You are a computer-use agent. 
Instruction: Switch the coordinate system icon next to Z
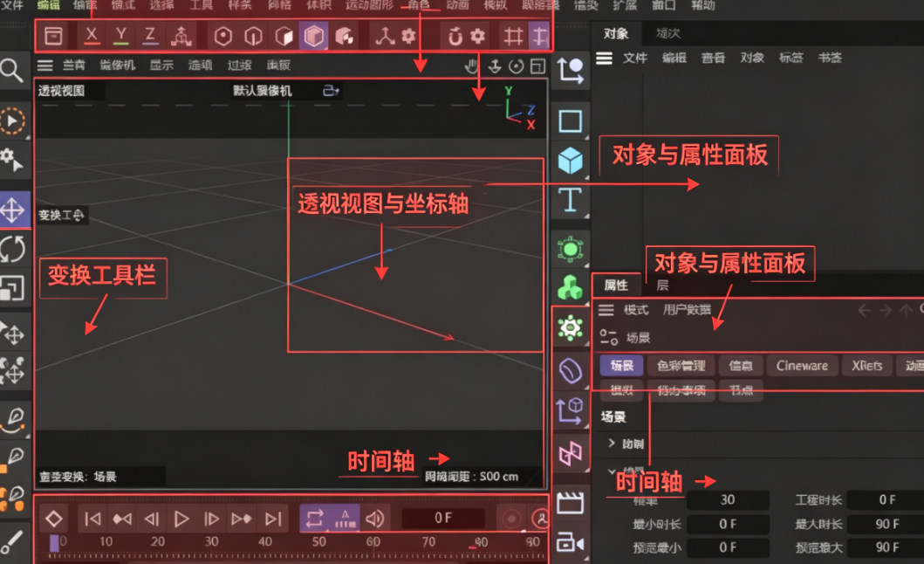pyautogui.click(x=181, y=36)
